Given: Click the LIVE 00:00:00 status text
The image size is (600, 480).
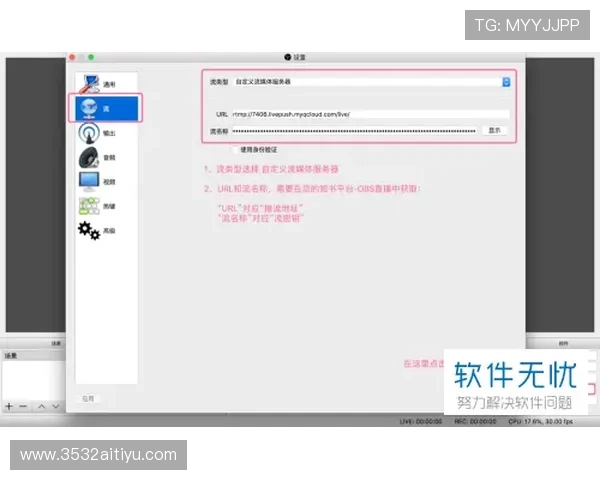Looking at the screenshot, I should click(x=421, y=421).
